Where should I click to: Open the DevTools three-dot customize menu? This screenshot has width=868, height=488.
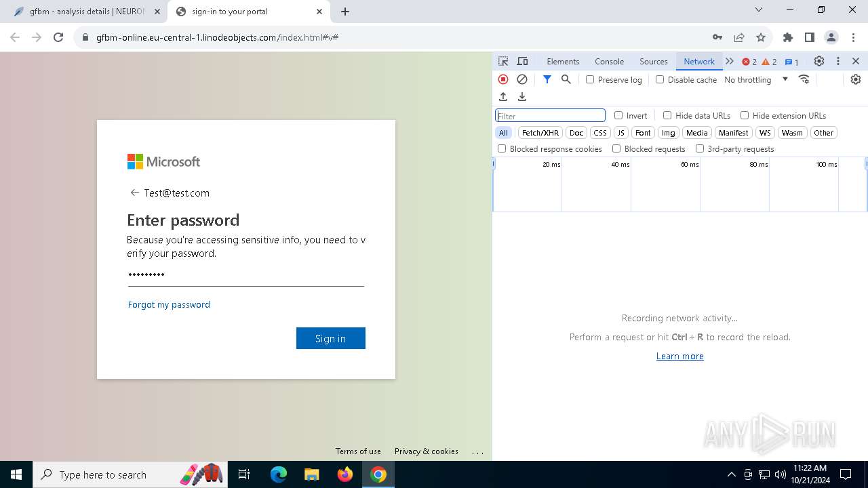click(838, 61)
